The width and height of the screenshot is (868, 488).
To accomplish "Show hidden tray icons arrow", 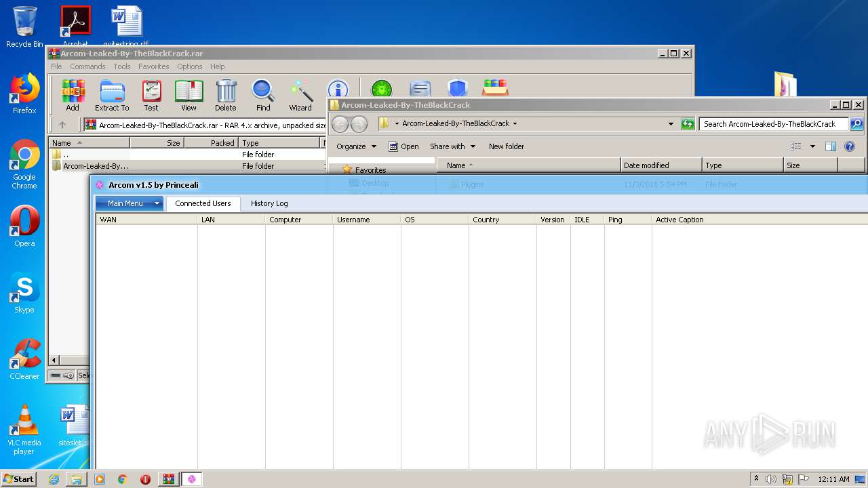I will [756, 479].
